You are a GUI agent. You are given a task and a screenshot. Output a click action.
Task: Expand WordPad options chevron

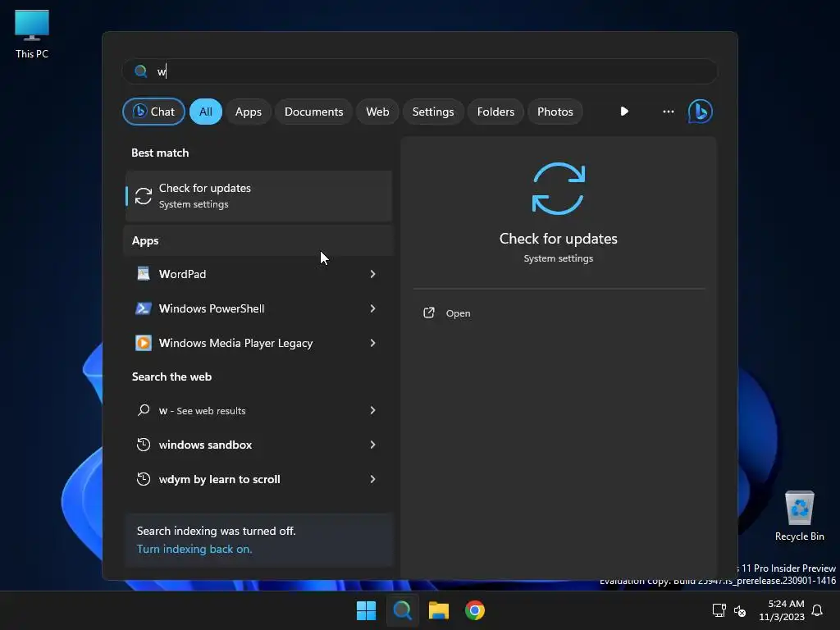[373, 274]
